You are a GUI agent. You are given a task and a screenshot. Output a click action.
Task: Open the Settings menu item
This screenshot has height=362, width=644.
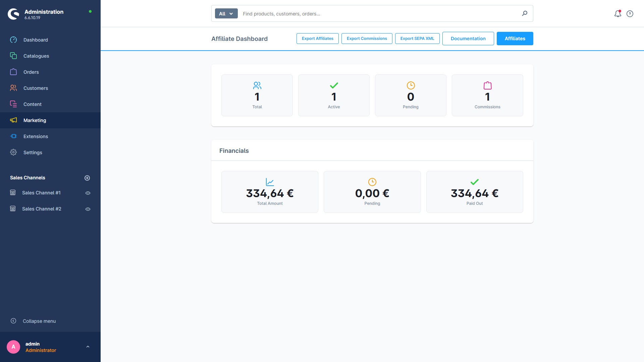coord(50,153)
